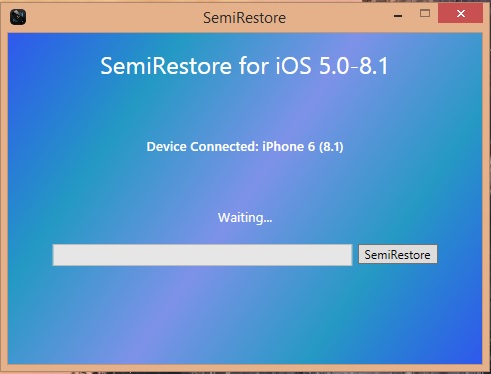Click the empty progress bar
The height and width of the screenshot is (374, 491).
click(202, 255)
